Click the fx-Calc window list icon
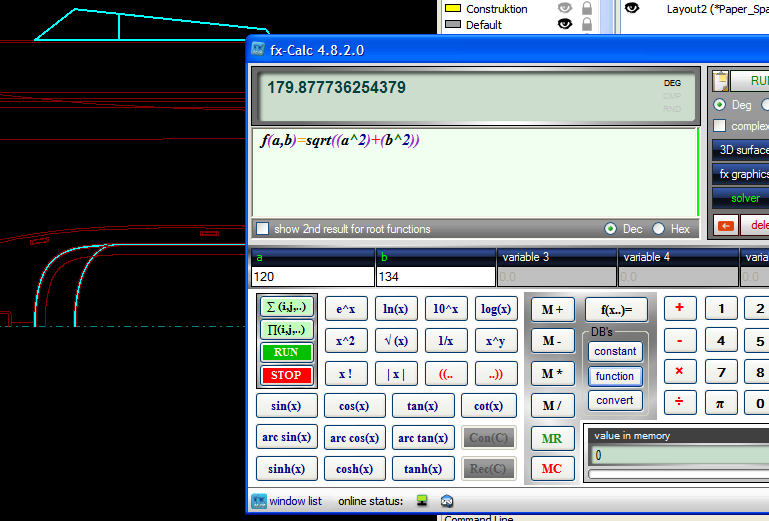The width and height of the screenshot is (769, 521). (x=259, y=501)
